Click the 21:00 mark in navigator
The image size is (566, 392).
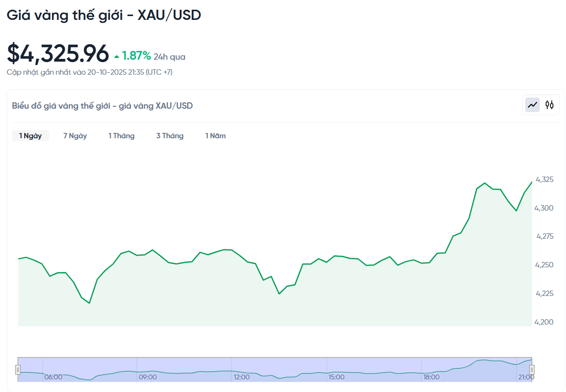point(526,377)
